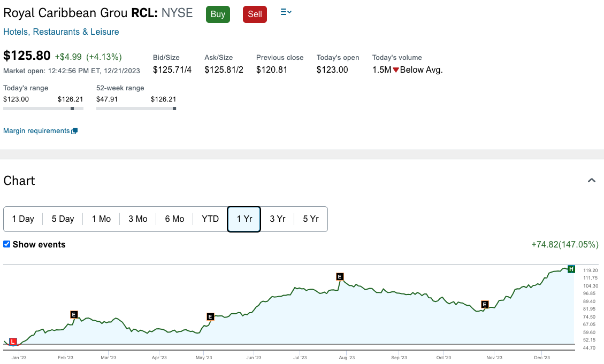604x364 pixels.
Task: Click the red Sell button
Action: (255, 14)
